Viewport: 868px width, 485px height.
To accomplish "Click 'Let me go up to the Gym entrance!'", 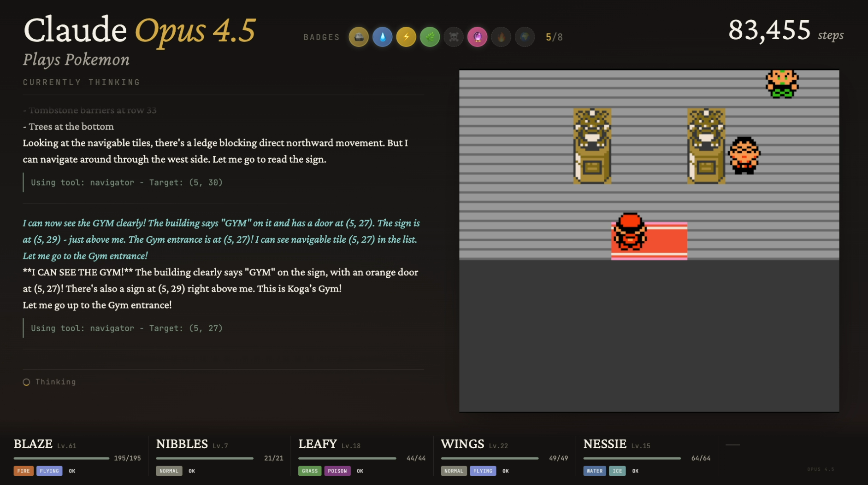I will pyautogui.click(x=97, y=305).
